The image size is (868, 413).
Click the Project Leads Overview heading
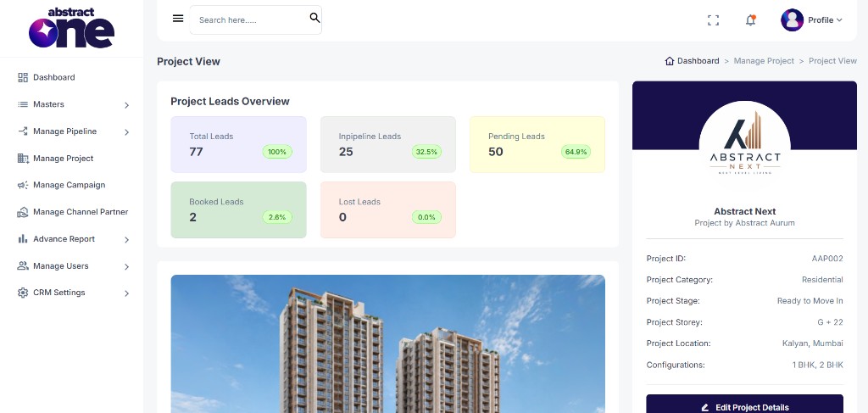coord(230,101)
